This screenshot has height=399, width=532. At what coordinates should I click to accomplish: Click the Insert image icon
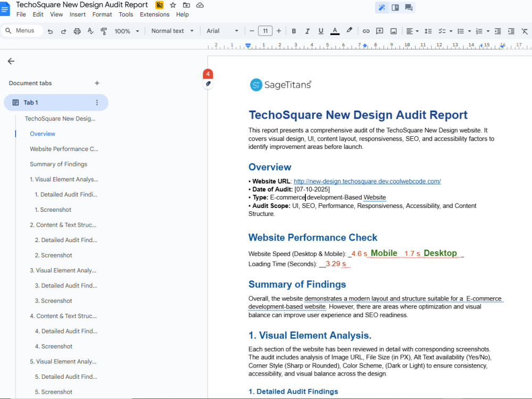[x=393, y=31]
